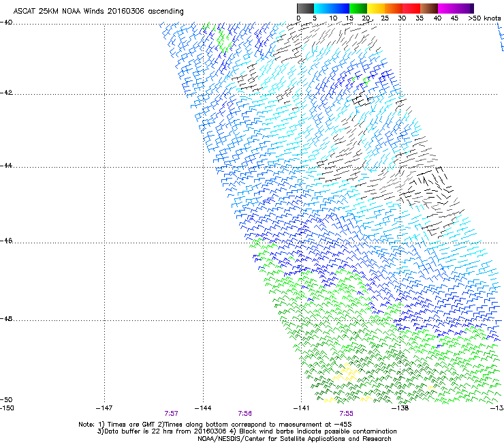This screenshot has height=443, width=504.
Task: Click the magenta-purple 40-50 knots legend swatch
Action: point(454,8)
